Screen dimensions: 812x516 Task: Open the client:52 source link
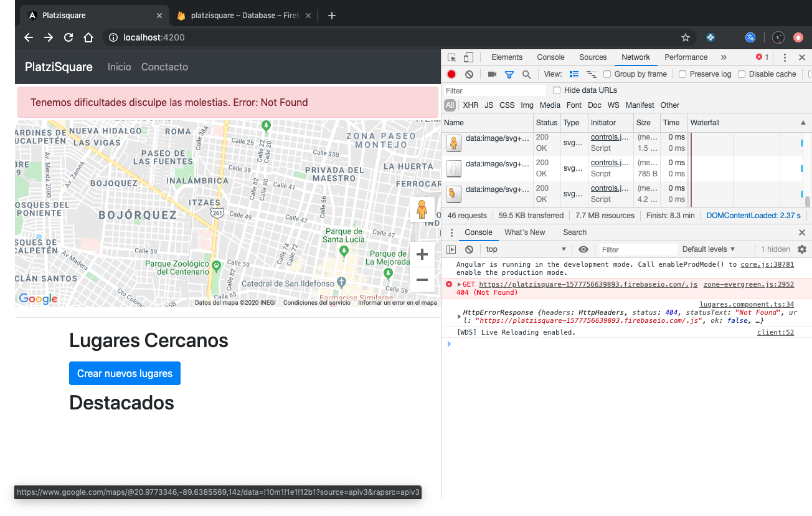(775, 332)
